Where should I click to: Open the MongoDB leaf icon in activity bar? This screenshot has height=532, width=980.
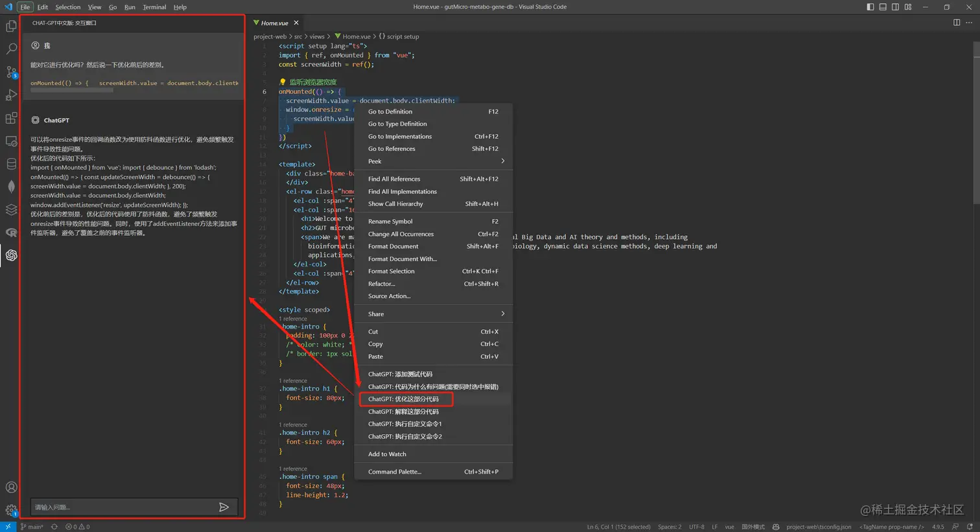(11, 187)
